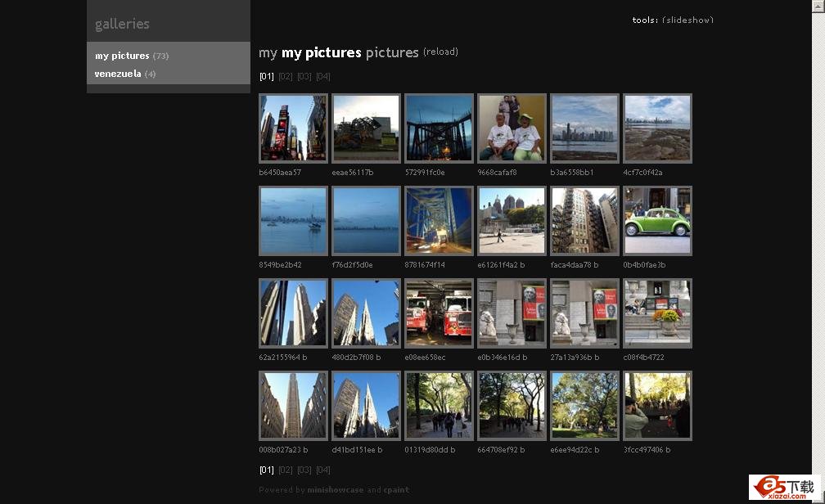Screen dimensions: 825x504
Task: Visit the cpaint footer link
Action: click(396, 490)
